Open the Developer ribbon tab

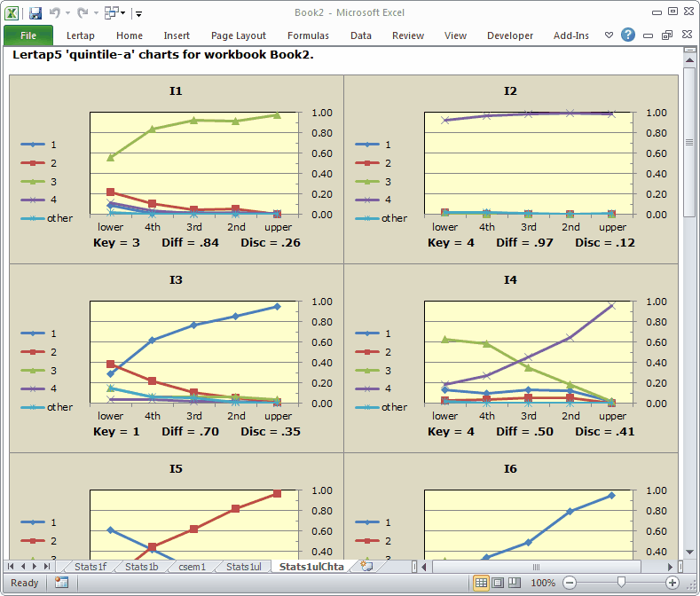click(x=510, y=35)
